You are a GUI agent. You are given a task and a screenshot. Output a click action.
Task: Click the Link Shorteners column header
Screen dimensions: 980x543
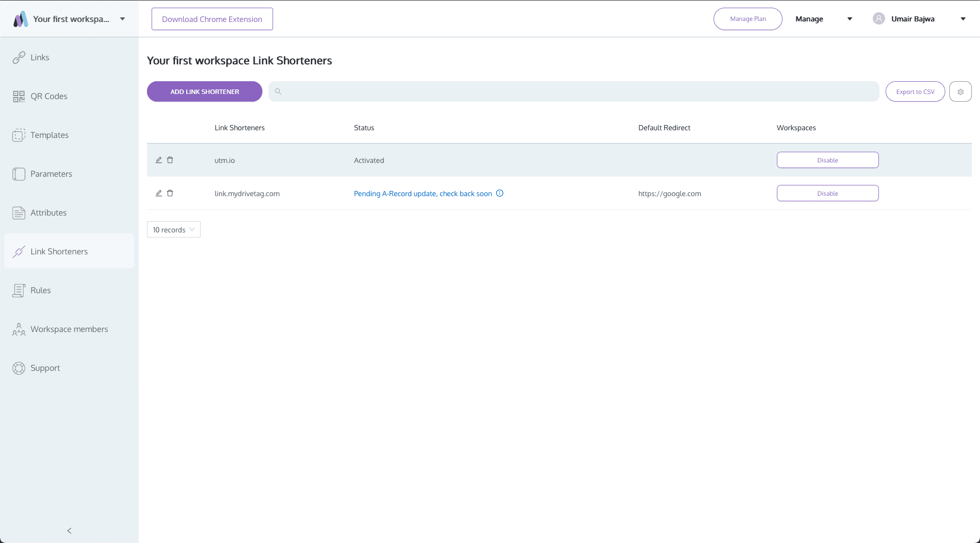tap(239, 128)
